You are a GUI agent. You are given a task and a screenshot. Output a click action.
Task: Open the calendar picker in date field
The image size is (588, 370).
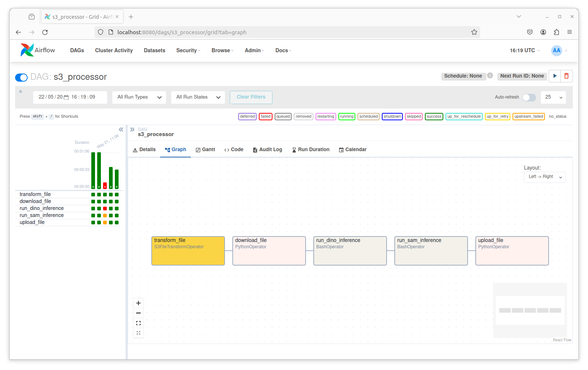point(66,97)
